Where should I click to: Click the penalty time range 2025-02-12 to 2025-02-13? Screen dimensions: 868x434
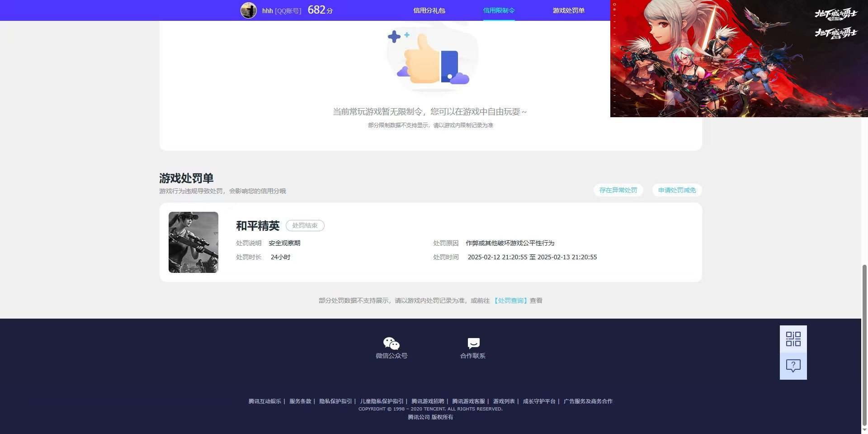pyautogui.click(x=532, y=257)
